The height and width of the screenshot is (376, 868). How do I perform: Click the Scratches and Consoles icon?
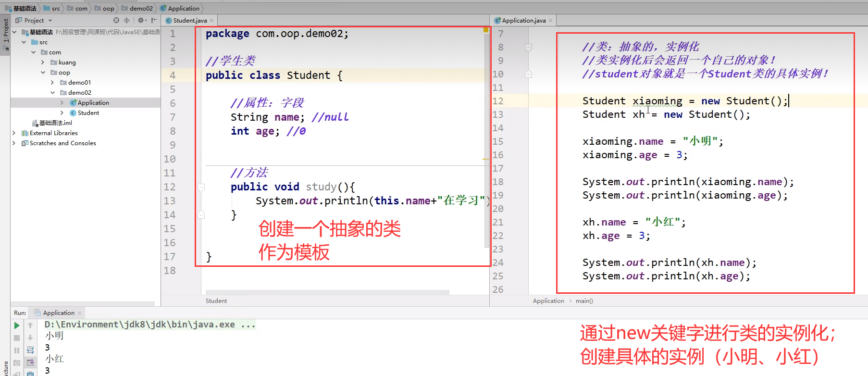[x=25, y=143]
